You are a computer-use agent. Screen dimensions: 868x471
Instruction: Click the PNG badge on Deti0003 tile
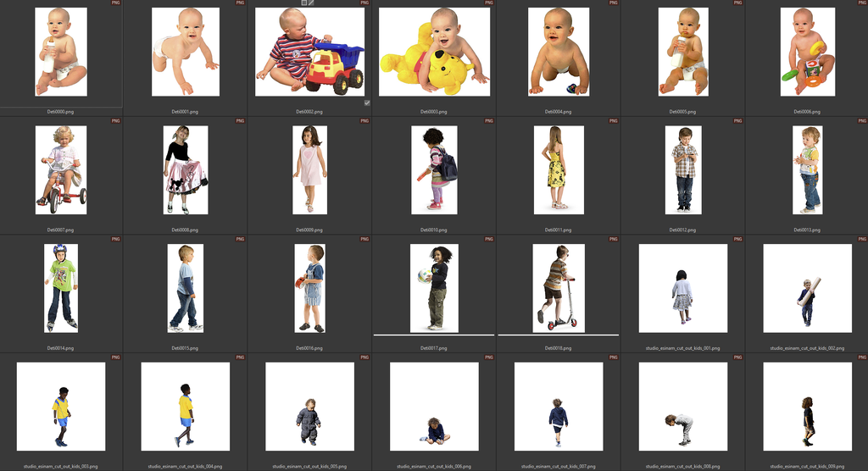[489, 3]
